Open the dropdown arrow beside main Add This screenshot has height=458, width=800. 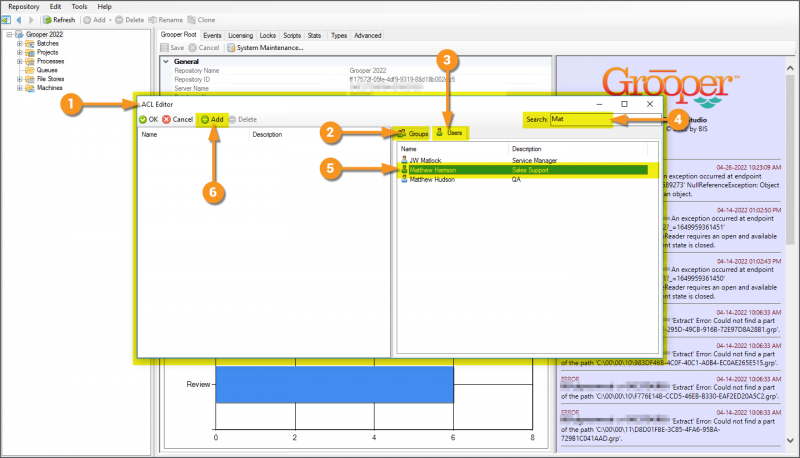point(110,20)
